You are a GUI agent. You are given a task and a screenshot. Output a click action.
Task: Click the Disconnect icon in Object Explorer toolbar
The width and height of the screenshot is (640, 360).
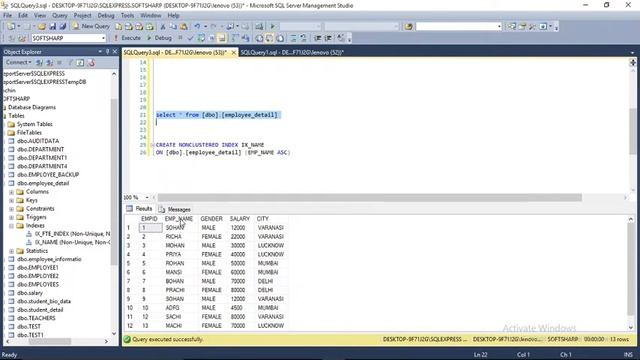pos(49,62)
